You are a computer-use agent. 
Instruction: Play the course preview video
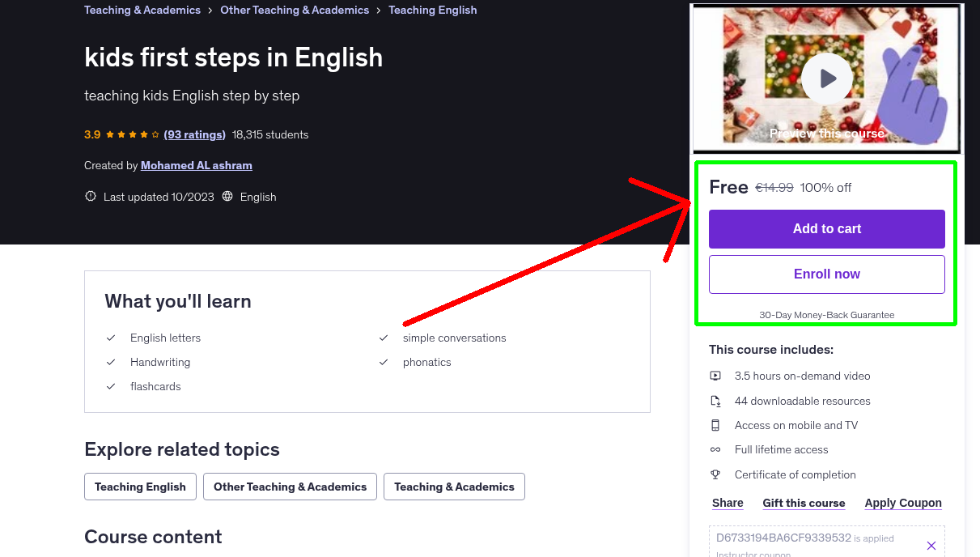click(x=826, y=78)
